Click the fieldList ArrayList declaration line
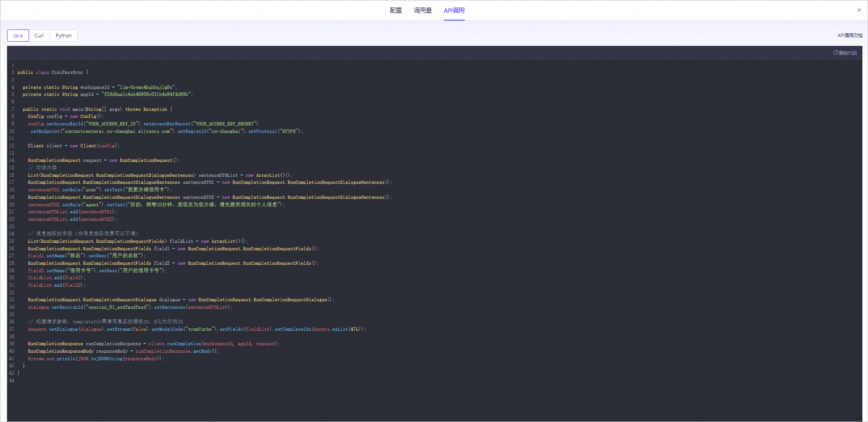The width and height of the screenshot is (868, 422). tap(138, 241)
